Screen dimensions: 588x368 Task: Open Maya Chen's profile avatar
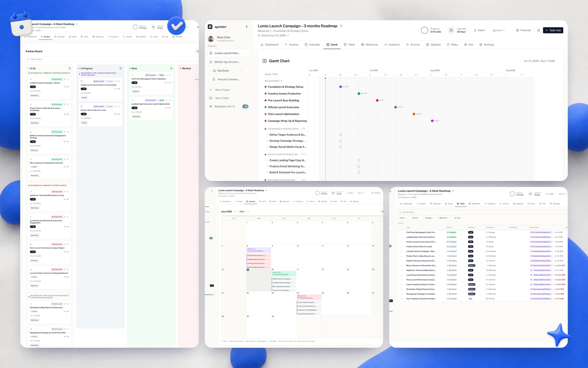[211, 39]
